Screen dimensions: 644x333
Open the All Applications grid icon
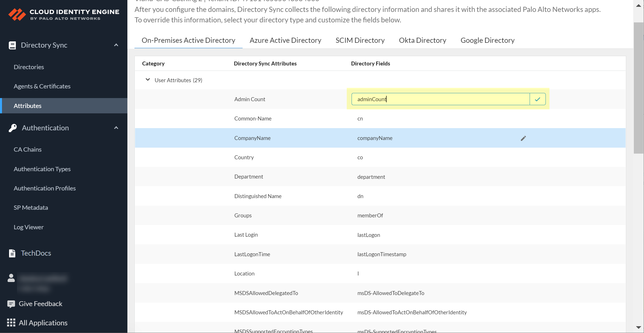click(11, 323)
